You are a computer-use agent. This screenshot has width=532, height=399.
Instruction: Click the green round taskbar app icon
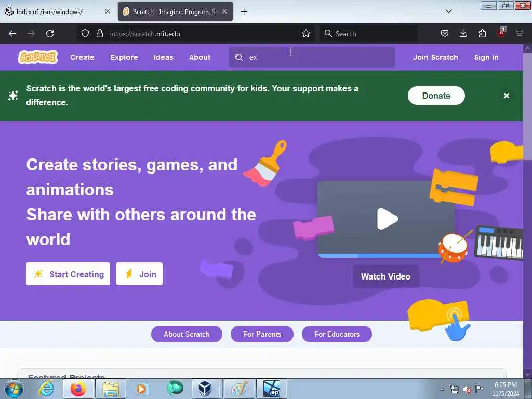click(175, 389)
